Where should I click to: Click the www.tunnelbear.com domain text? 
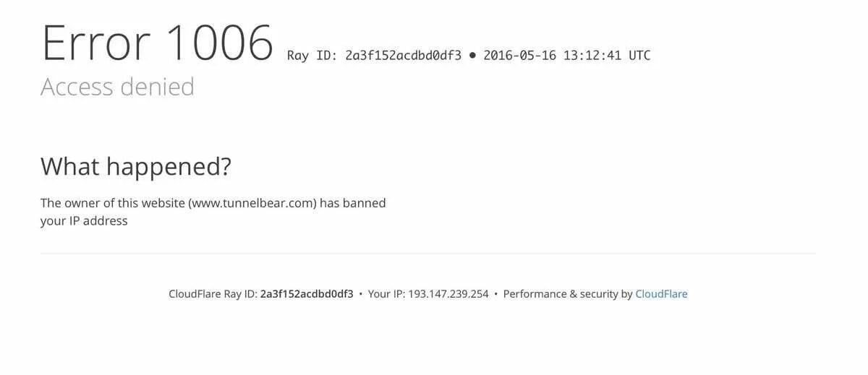[x=252, y=203]
